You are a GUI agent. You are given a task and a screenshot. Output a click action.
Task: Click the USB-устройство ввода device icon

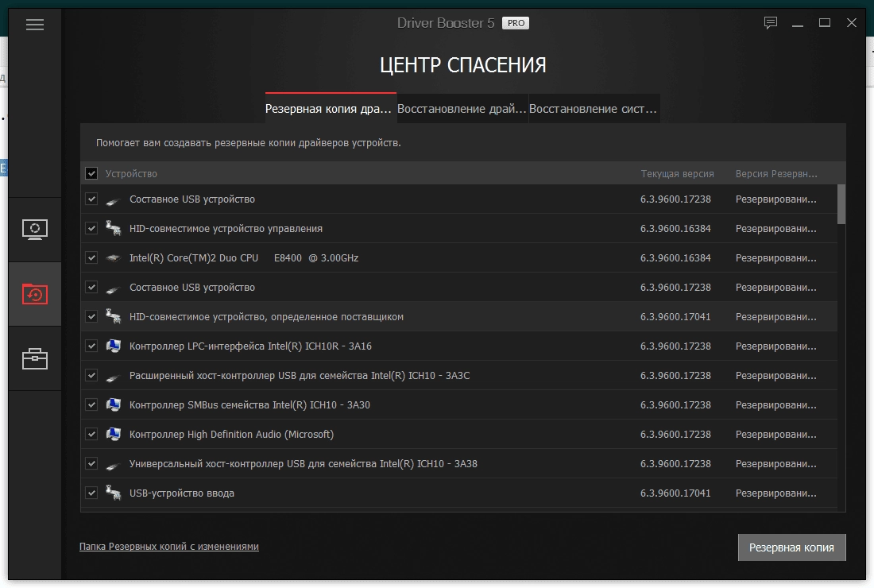click(x=113, y=493)
